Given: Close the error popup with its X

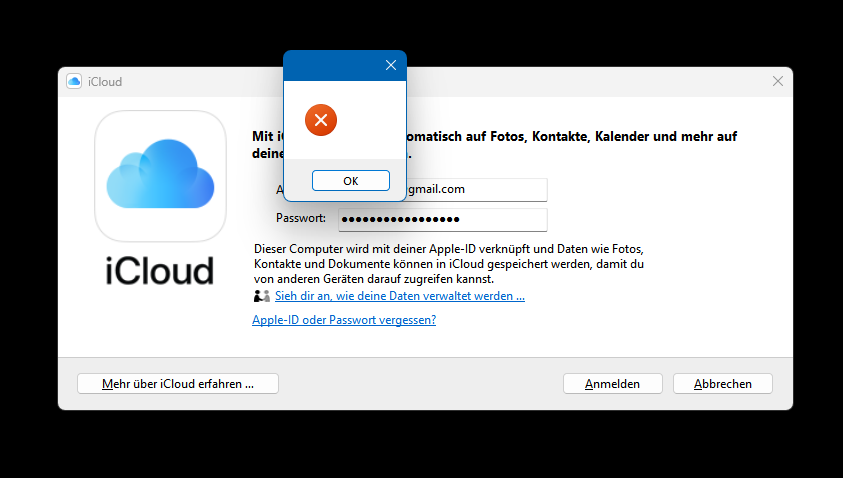Looking at the screenshot, I should pos(391,65).
